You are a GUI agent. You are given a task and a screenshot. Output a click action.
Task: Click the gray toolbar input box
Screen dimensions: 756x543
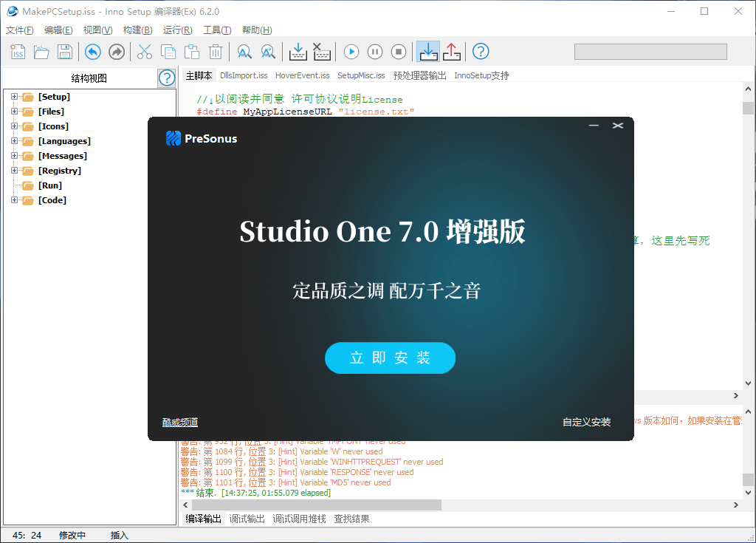(650, 52)
